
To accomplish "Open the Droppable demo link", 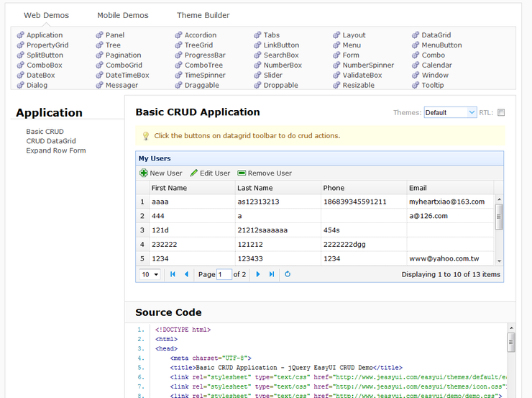I will [x=280, y=85].
